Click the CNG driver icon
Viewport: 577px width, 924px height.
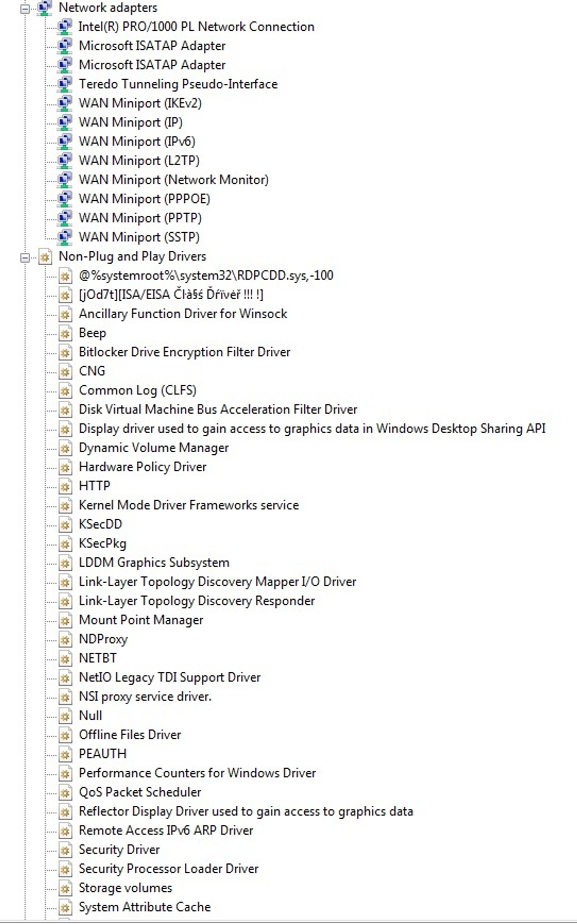(x=65, y=371)
